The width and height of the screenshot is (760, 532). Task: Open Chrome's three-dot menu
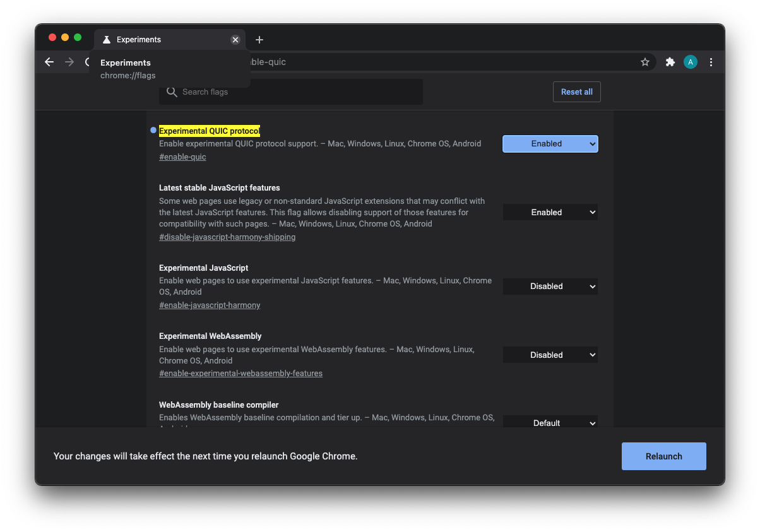pyautogui.click(x=711, y=62)
